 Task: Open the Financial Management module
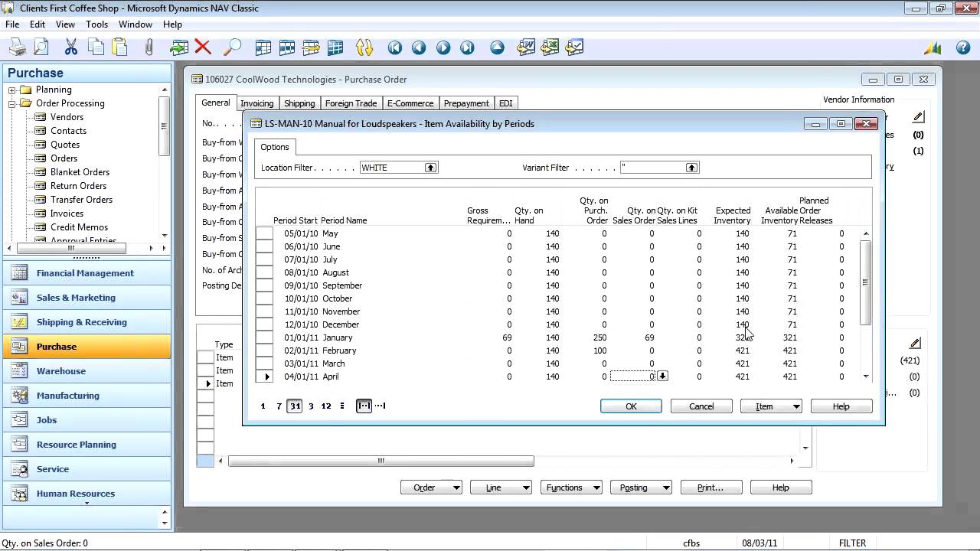[87, 273]
